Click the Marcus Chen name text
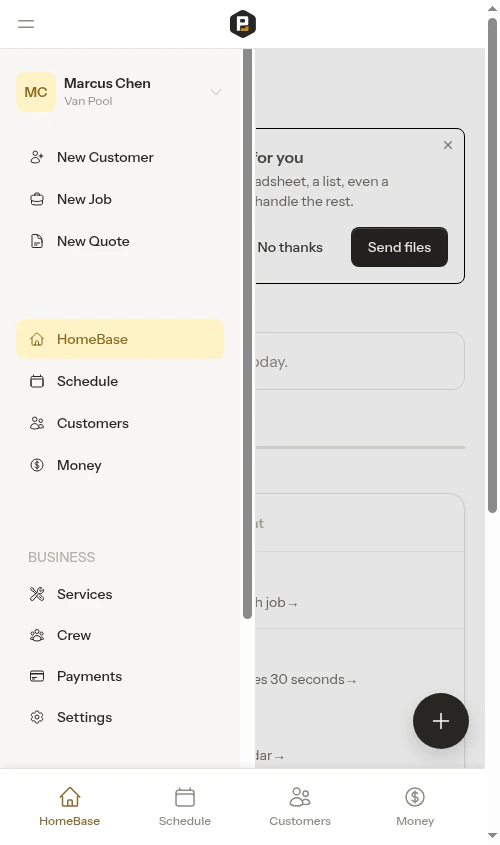This screenshot has width=500, height=845. pos(107,84)
